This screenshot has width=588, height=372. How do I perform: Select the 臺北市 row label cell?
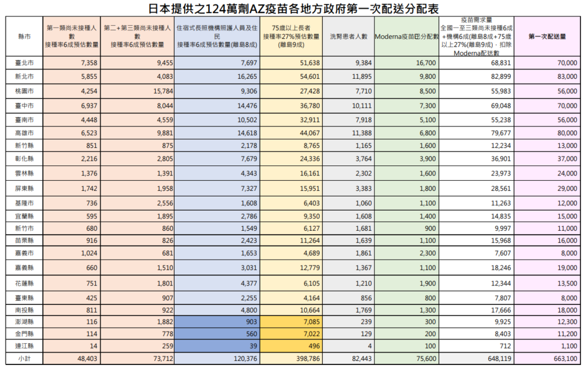(24, 63)
